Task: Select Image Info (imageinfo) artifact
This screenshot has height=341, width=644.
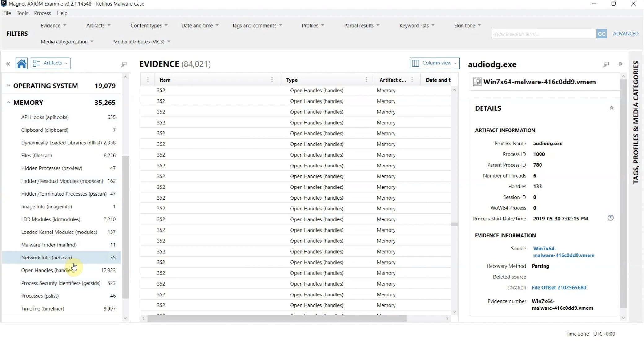Action: [x=62, y=206]
